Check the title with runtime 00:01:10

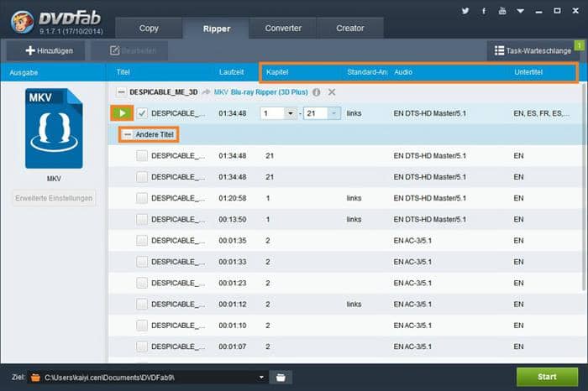tap(142, 326)
